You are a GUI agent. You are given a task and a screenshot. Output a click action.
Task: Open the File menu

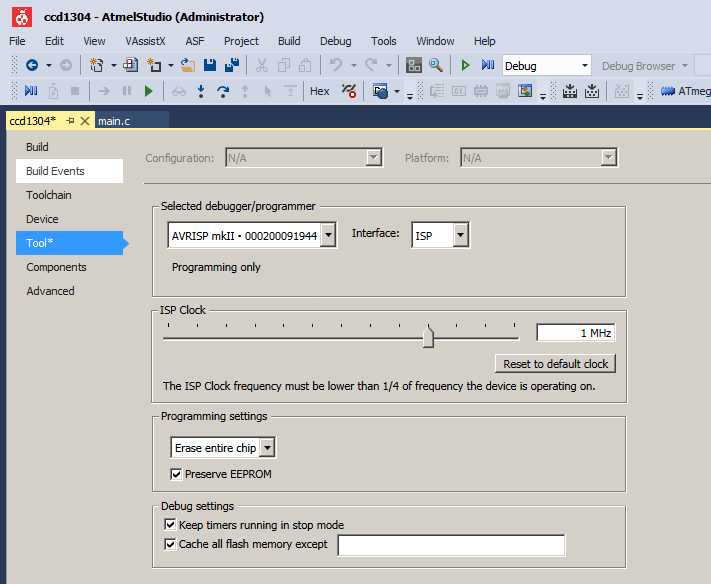point(17,41)
